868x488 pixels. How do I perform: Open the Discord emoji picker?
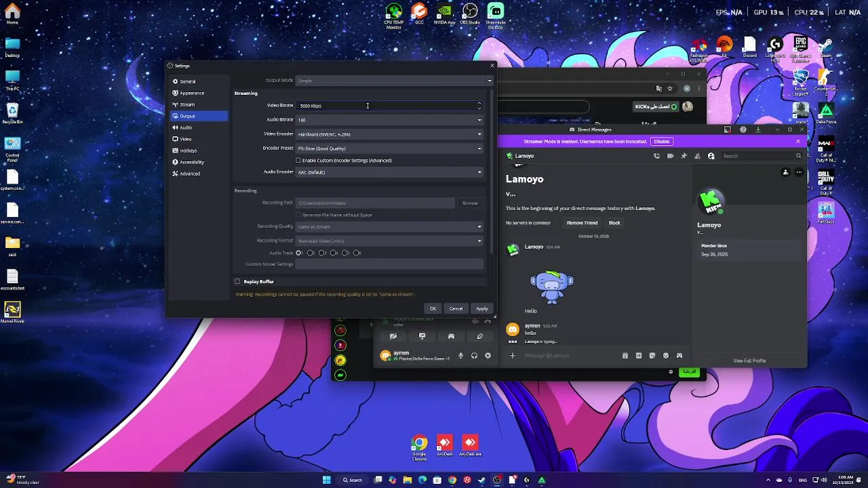point(665,356)
